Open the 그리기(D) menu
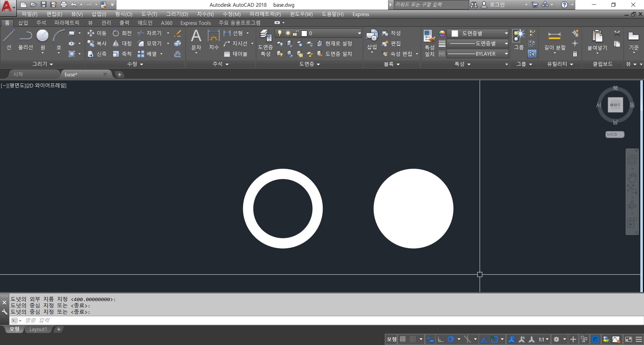644x345 pixels. pos(177,14)
